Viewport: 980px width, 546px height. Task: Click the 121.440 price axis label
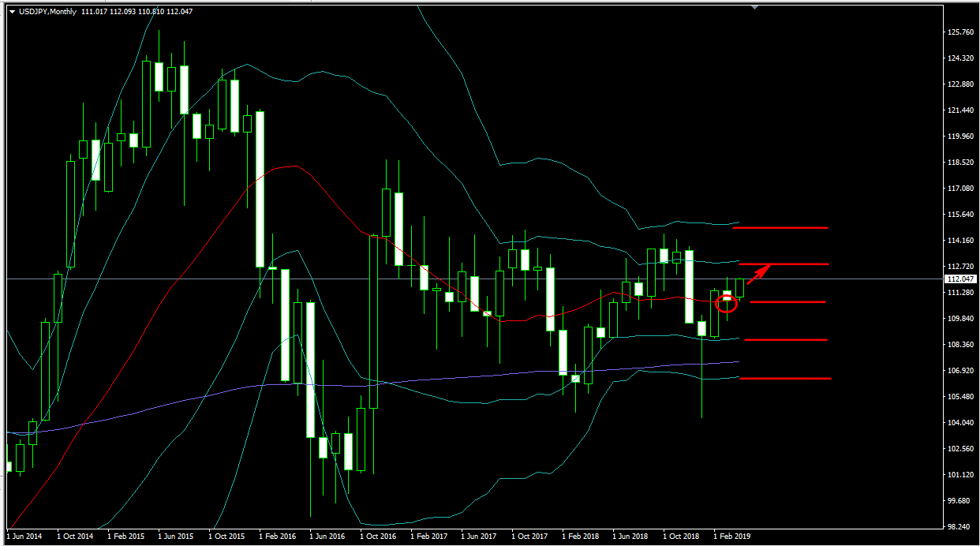tap(961, 110)
